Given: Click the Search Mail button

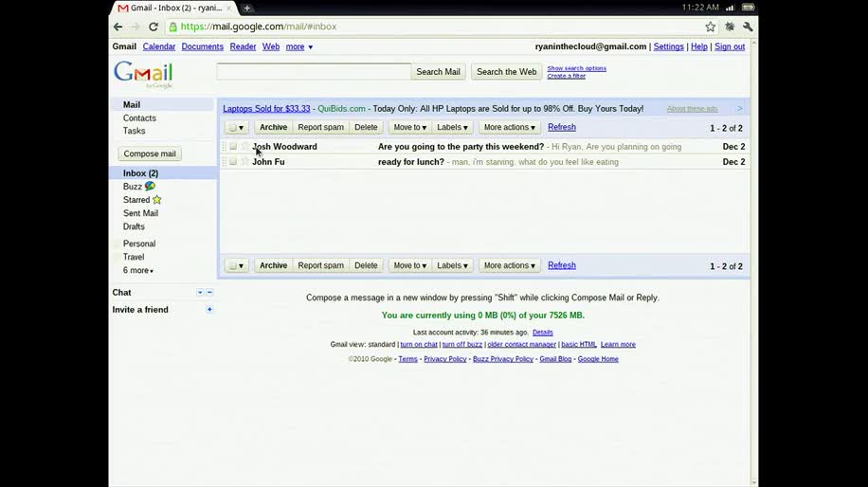Looking at the screenshot, I should [438, 72].
